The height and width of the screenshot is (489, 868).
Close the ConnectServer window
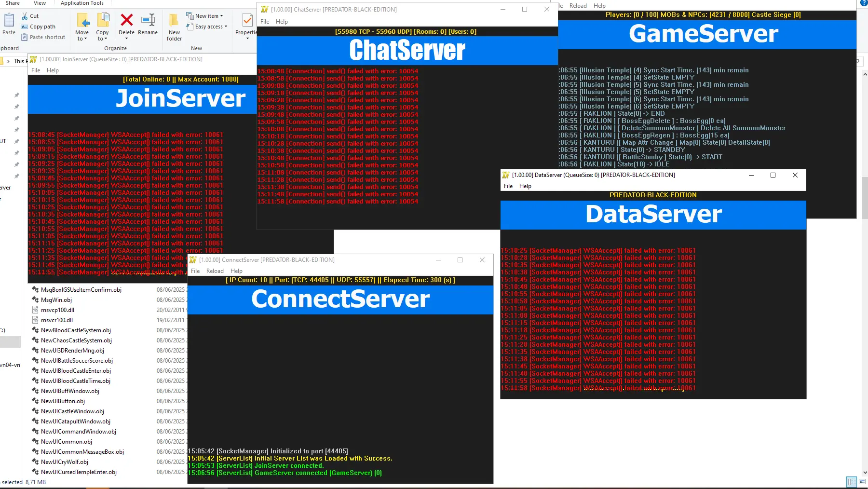pyautogui.click(x=482, y=260)
